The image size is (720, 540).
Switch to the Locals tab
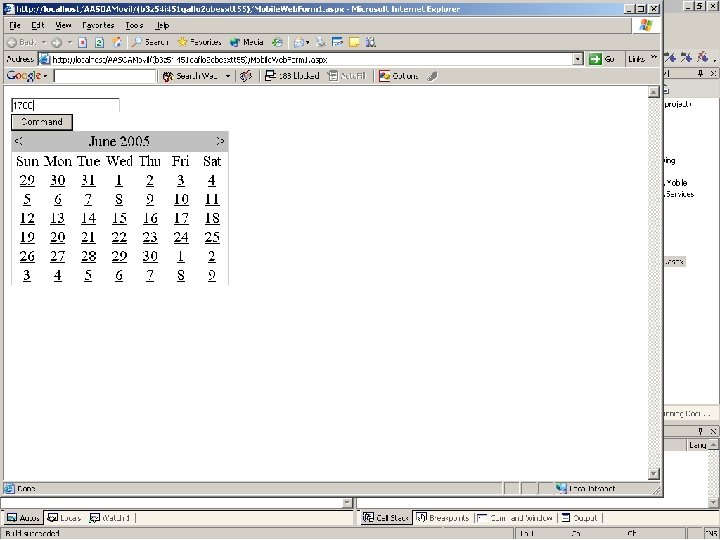tap(64, 518)
